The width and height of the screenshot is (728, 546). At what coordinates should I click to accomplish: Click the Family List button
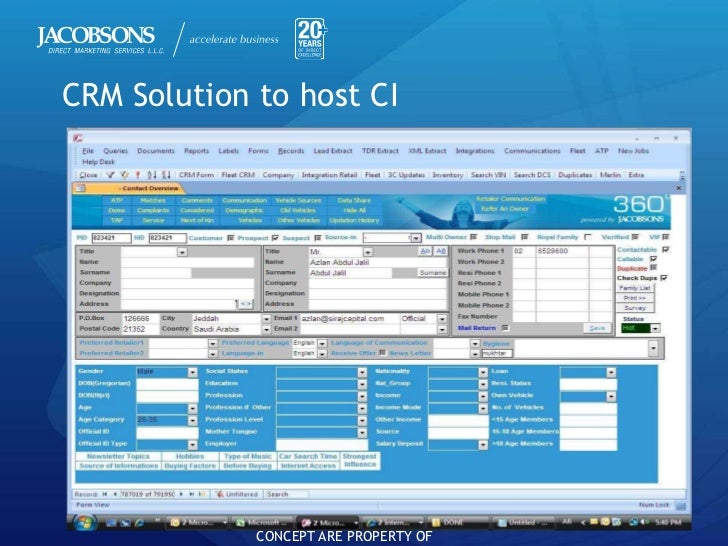(635, 288)
